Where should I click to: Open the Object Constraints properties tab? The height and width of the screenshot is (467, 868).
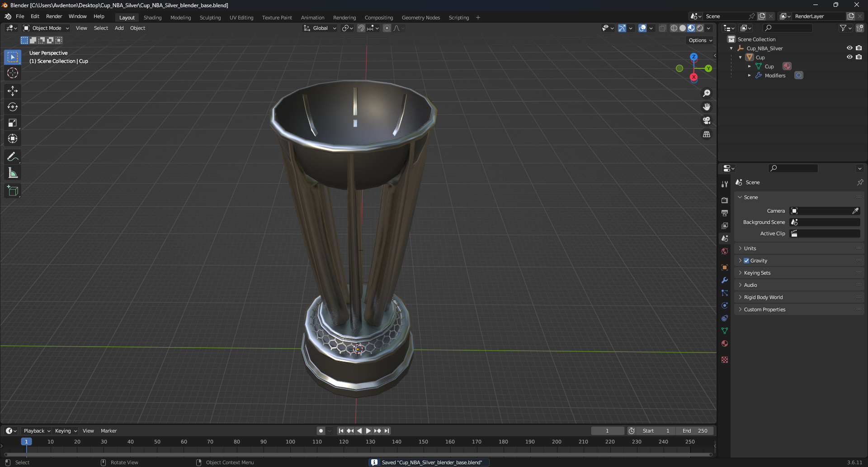[725, 318]
